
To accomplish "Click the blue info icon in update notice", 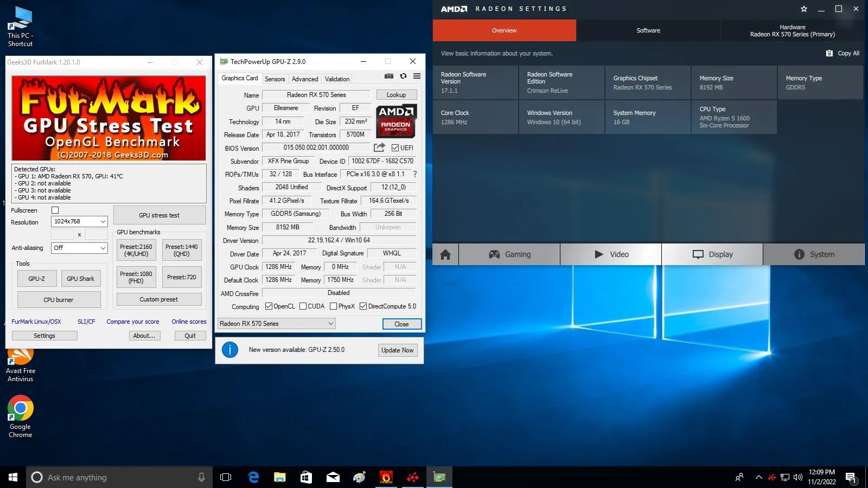I will (230, 350).
